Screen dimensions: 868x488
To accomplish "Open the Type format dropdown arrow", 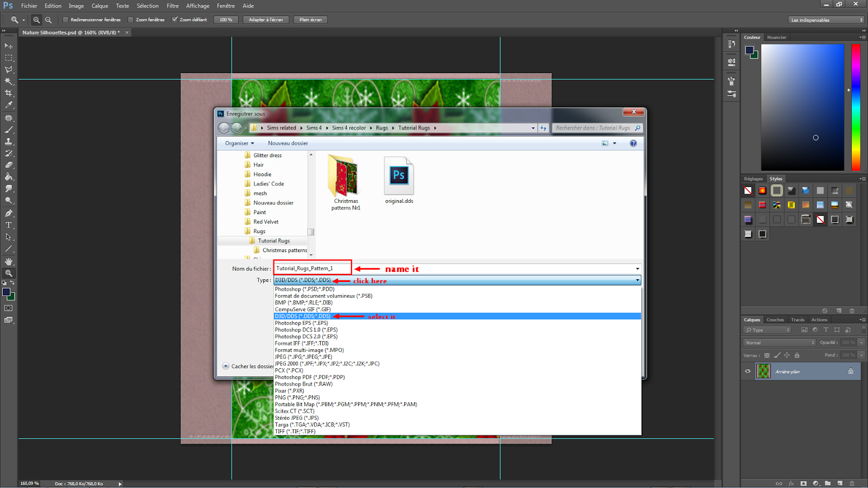I will tap(637, 280).
